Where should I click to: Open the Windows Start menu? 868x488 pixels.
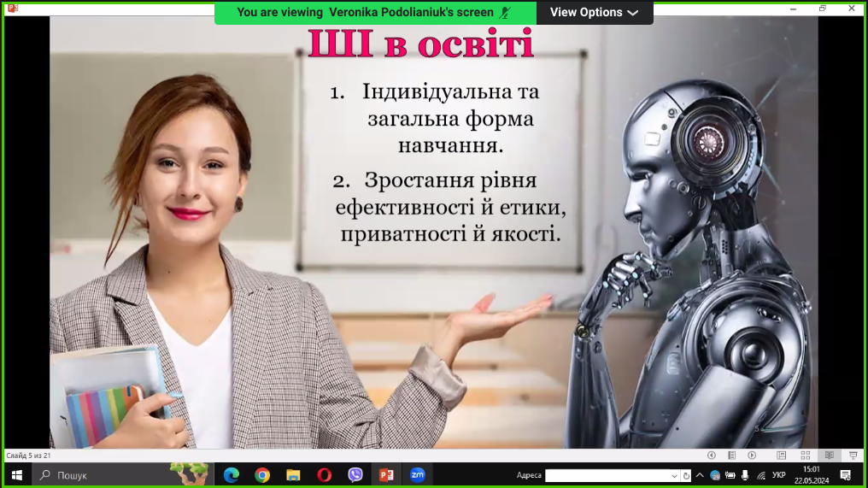tap(16, 475)
